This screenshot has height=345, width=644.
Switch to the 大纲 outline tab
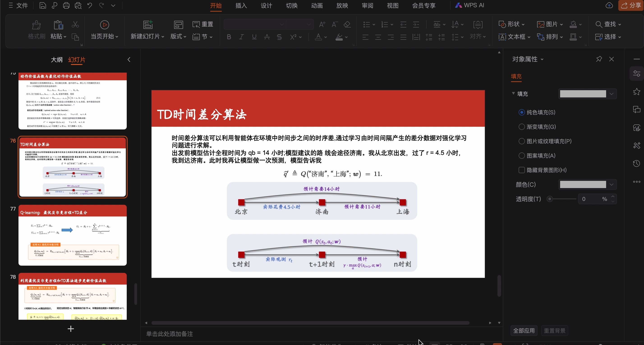(57, 60)
